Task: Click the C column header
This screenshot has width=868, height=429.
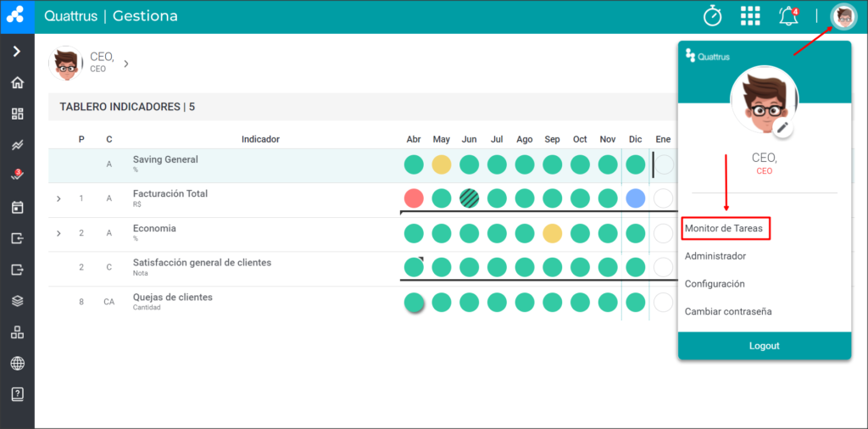Action: [x=109, y=140]
